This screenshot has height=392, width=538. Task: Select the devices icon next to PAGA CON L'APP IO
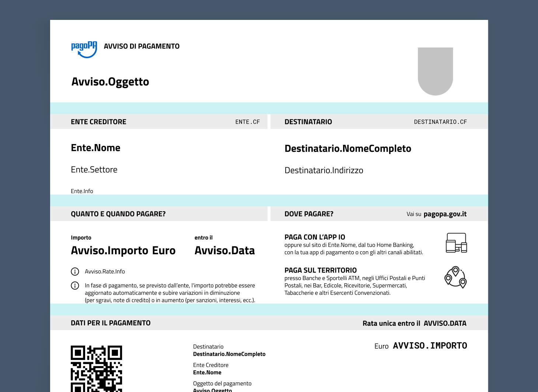456,242
